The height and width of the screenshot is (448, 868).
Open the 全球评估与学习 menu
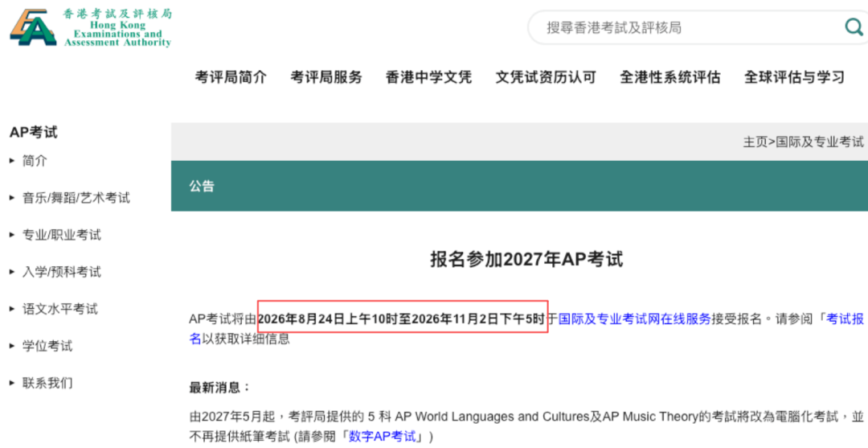(794, 77)
